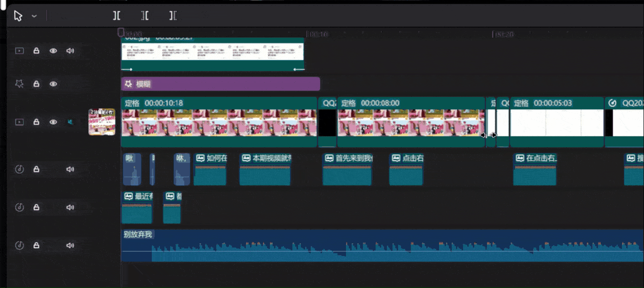Click the speed icon on QQ202 clip
The image size is (644, 288).
point(613,103)
